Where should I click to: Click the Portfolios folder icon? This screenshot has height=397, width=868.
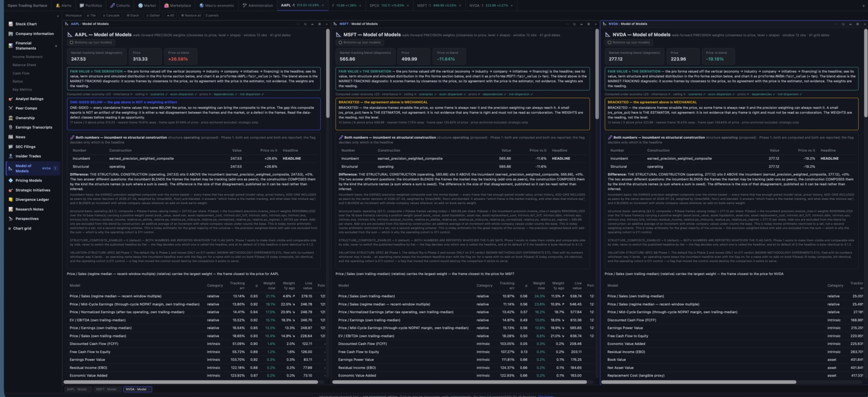point(82,5)
